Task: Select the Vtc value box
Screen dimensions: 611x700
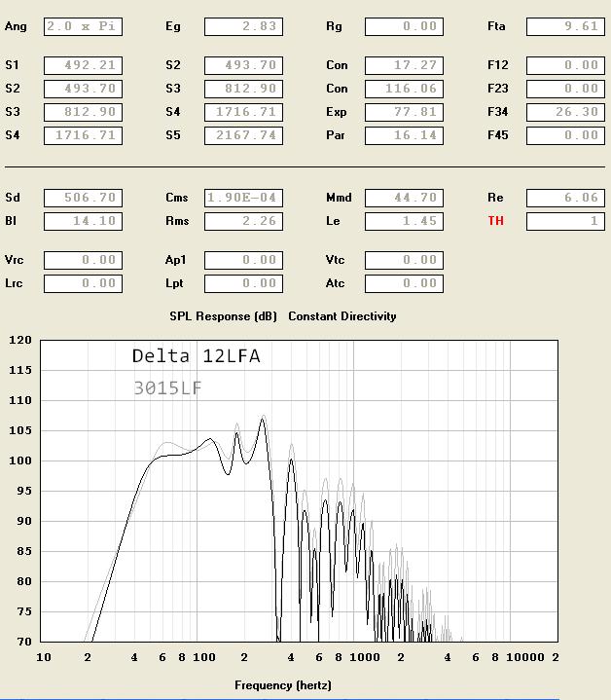Action: tap(404, 260)
